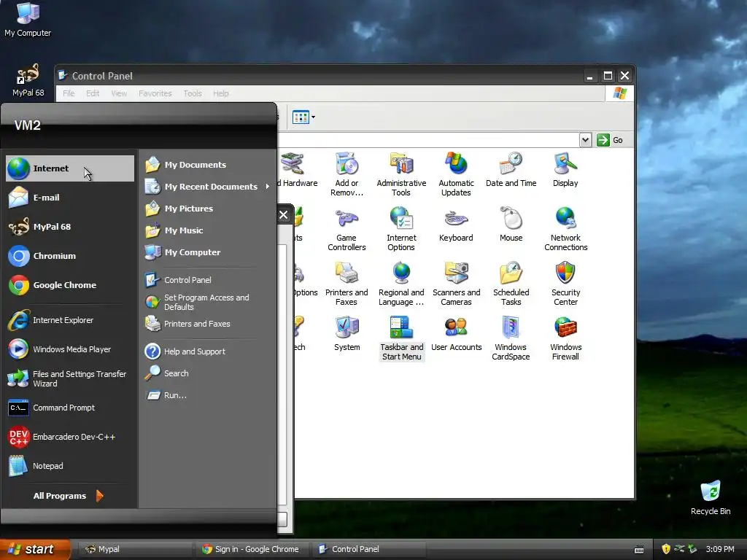Open My Computer from Start menu
Viewport: 747px width, 560px height.
tap(207, 252)
